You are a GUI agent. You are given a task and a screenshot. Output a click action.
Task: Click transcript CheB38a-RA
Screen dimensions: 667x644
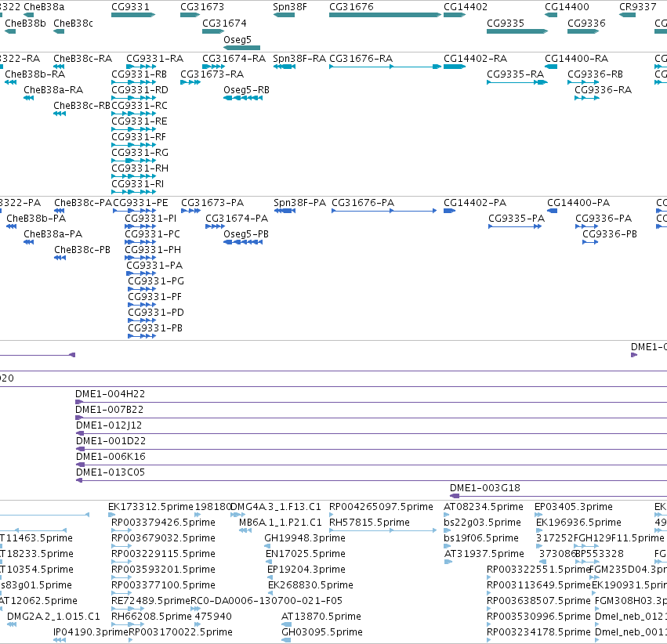pos(53,89)
